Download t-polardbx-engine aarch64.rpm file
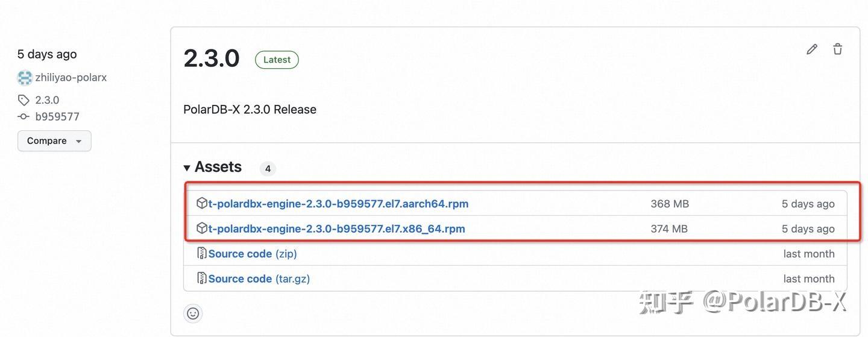868x337 pixels. (338, 204)
